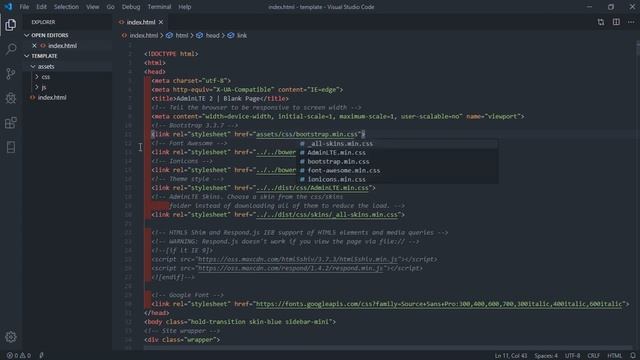640x360 pixels.
Task: Click the body class line of code
Action: 240,322
